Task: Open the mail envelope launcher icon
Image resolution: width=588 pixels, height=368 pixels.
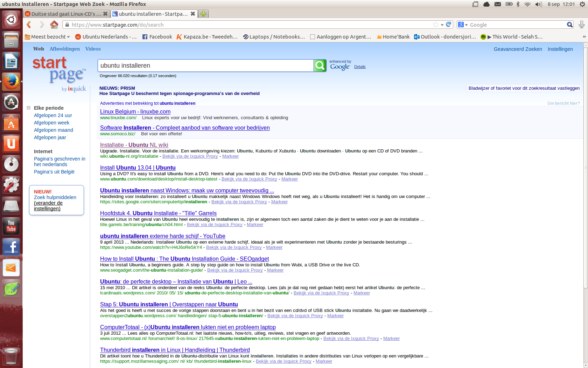Action: [11, 268]
